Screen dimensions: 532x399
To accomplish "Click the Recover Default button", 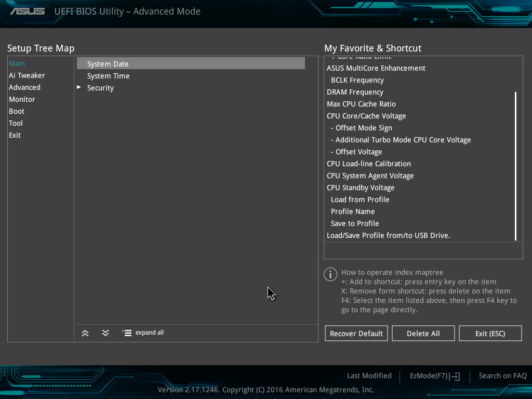I will tap(356, 333).
